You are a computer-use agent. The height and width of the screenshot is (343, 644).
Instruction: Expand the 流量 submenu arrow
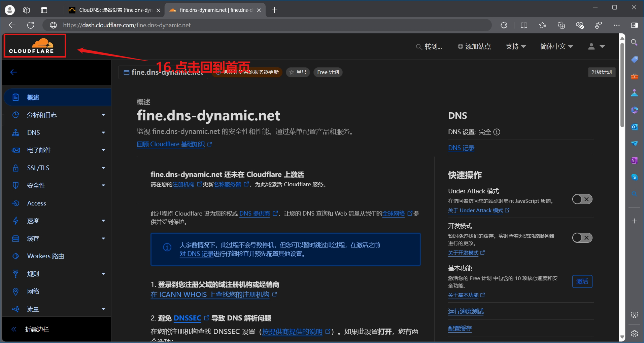pyautogui.click(x=103, y=309)
